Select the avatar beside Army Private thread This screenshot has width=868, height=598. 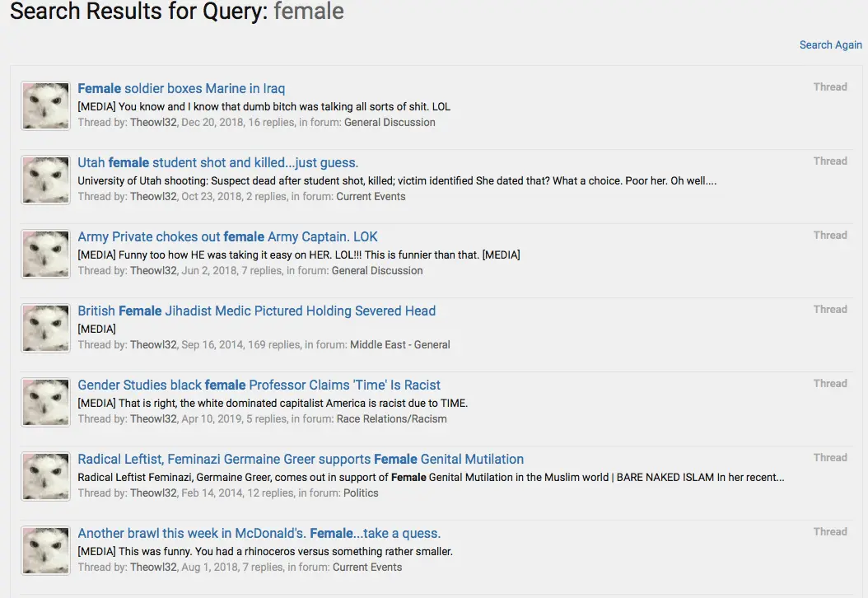pos(45,254)
